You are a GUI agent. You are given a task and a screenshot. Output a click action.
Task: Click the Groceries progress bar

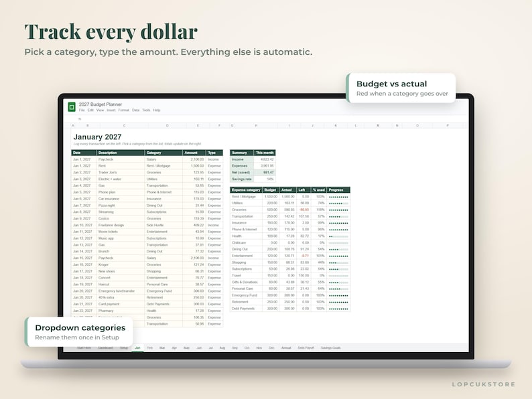(x=338, y=210)
